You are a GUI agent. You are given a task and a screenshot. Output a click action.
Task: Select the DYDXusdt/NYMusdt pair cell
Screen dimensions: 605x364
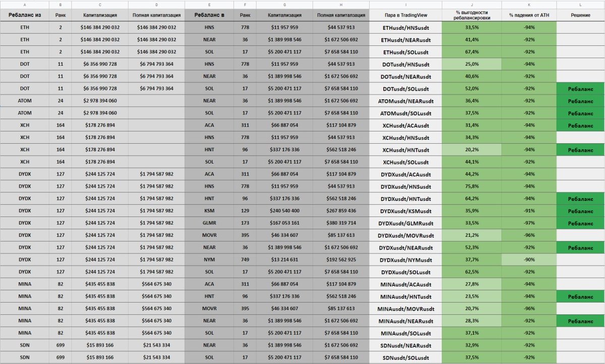point(405,260)
